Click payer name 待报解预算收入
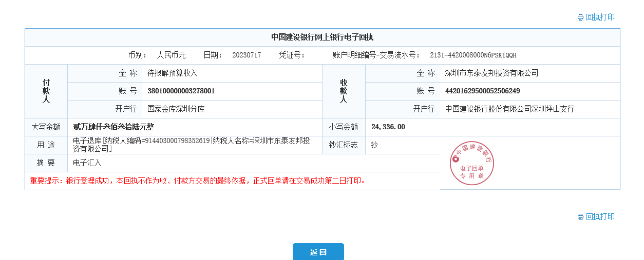The width and height of the screenshot is (644, 260). point(173,73)
